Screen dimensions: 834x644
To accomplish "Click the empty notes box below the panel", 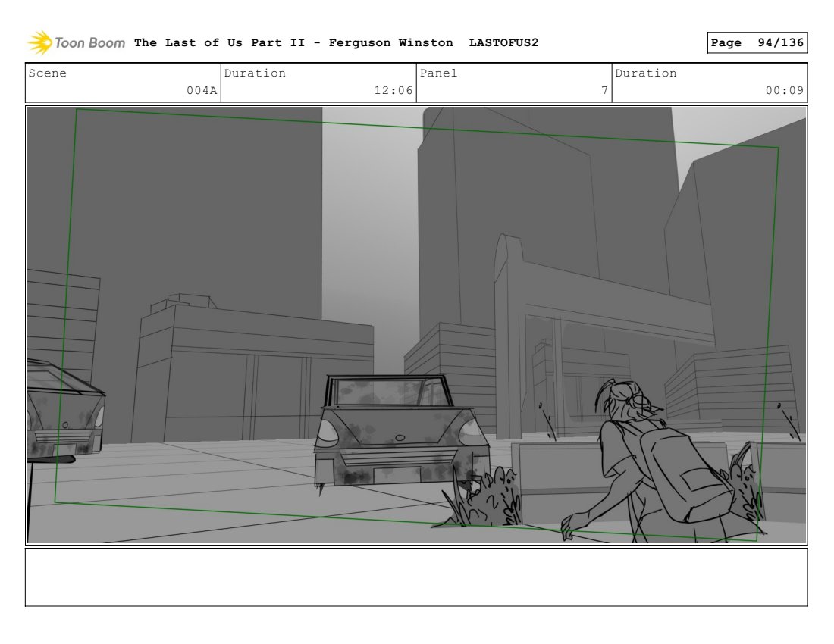I will (x=416, y=577).
